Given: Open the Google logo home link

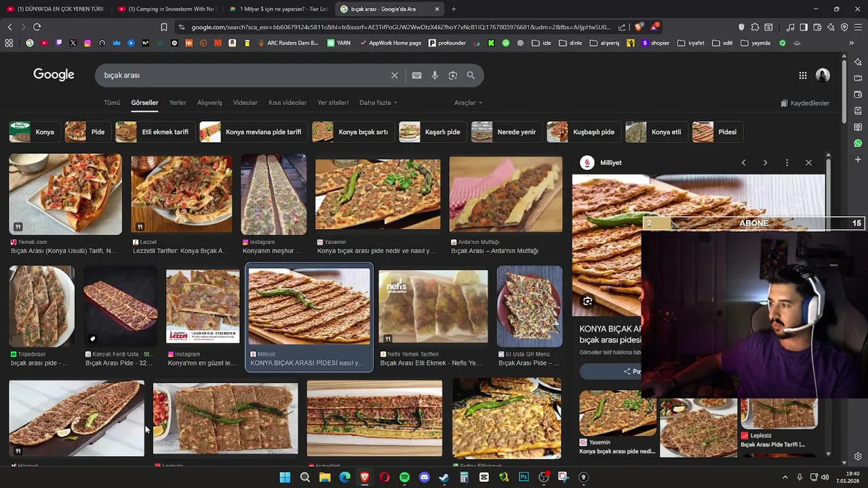Looking at the screenshot, I should coord(54,75).
